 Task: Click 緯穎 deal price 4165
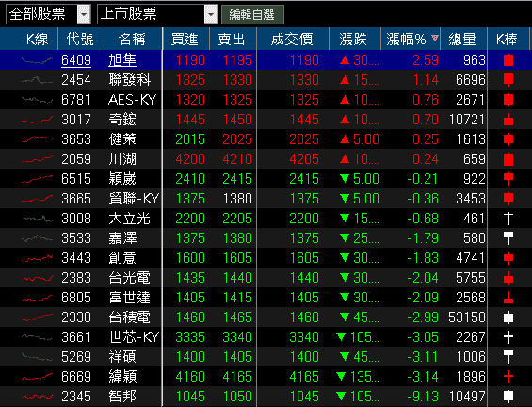coord(304,377)
